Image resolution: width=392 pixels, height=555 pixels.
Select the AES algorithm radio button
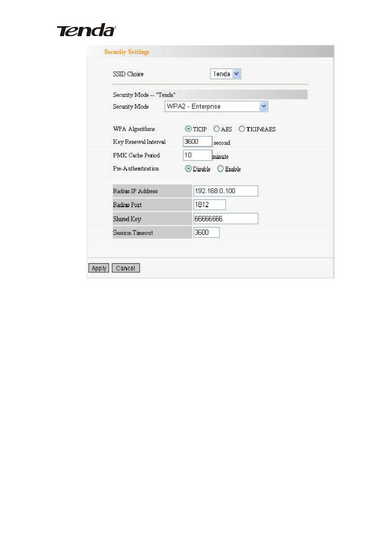click(217, 129)
